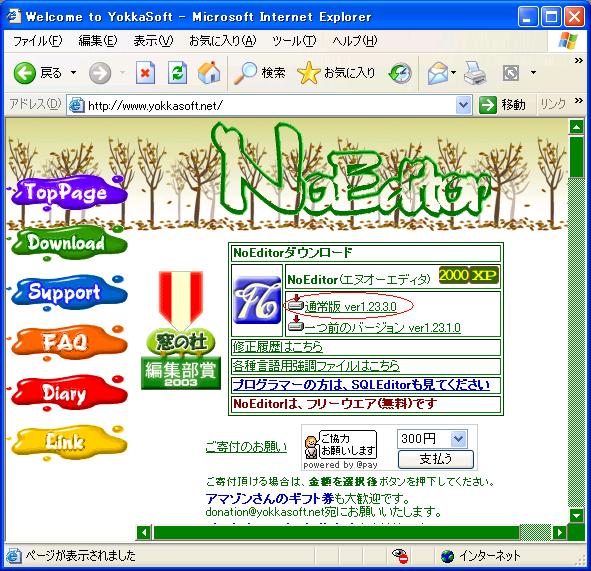Click the address bar URL field

click(269, 105)
